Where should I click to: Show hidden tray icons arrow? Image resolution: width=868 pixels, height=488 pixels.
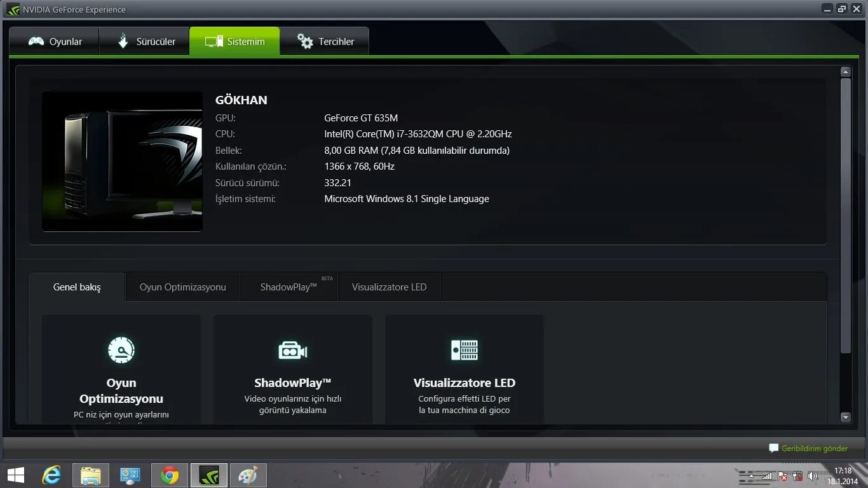[752, 476]
